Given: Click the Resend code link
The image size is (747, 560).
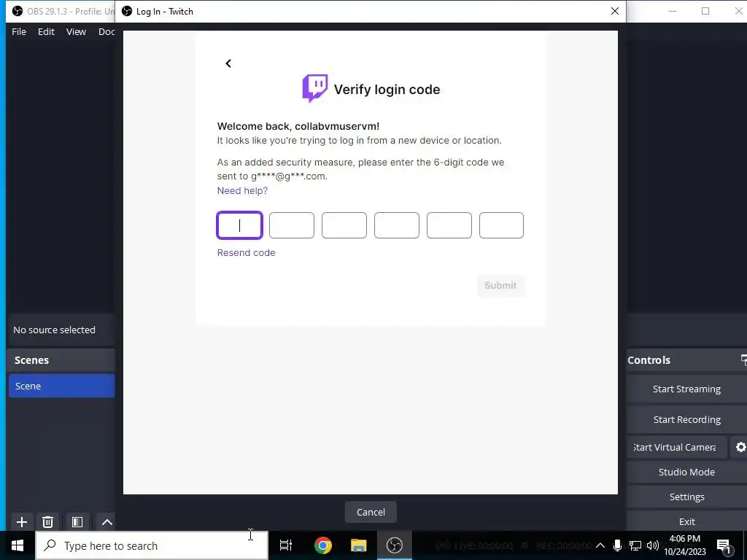Looking at the screenshot, I should point(247,252).
